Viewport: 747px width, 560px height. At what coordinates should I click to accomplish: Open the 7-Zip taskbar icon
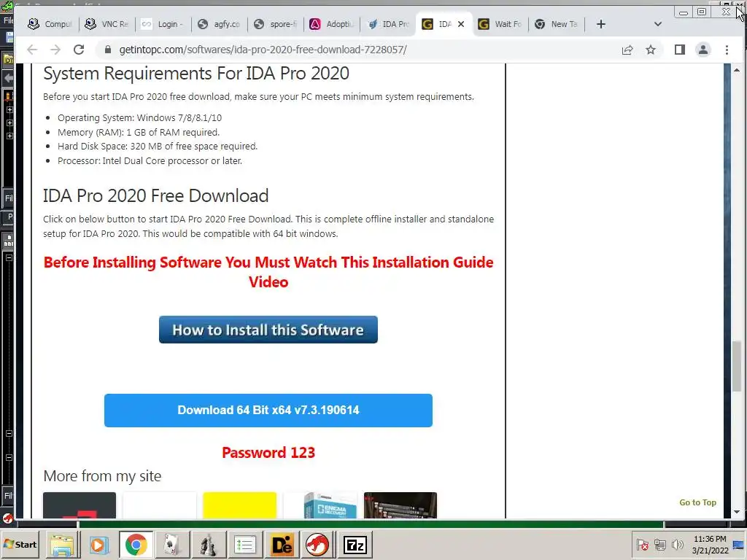355,545
